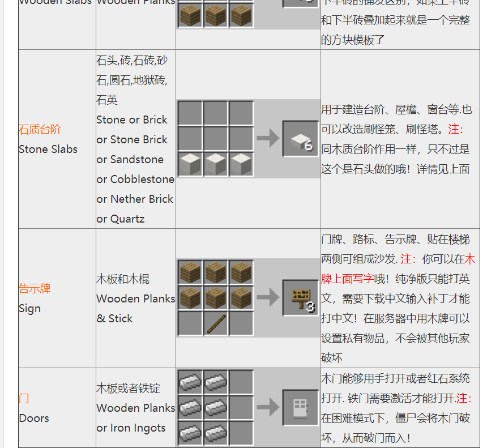The image size is (487, 448).
Task: Click the '设置私有物品，不会被其他玩家' line
Action: [x=395, y=338]
